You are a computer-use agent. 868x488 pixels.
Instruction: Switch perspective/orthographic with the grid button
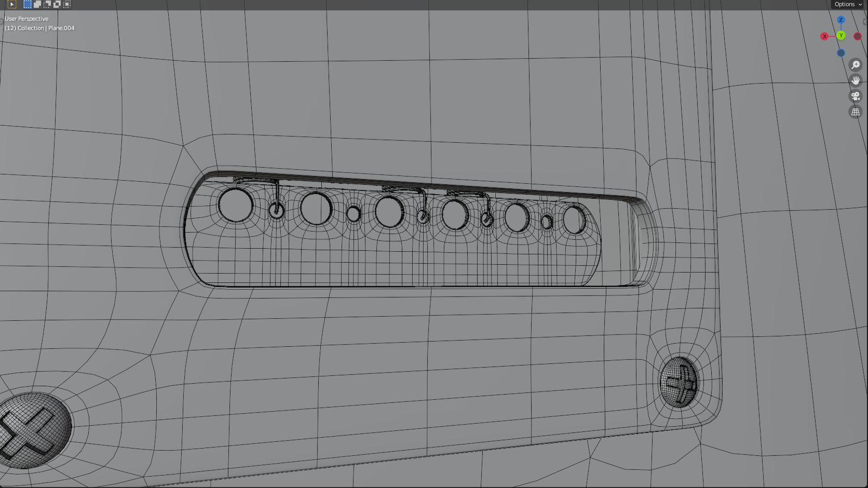point(856,112)
